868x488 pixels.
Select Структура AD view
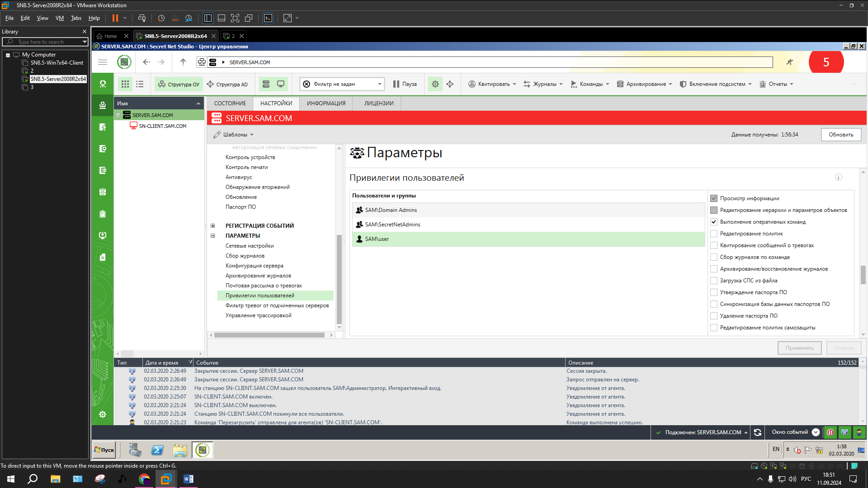click(x=227, y=84)
